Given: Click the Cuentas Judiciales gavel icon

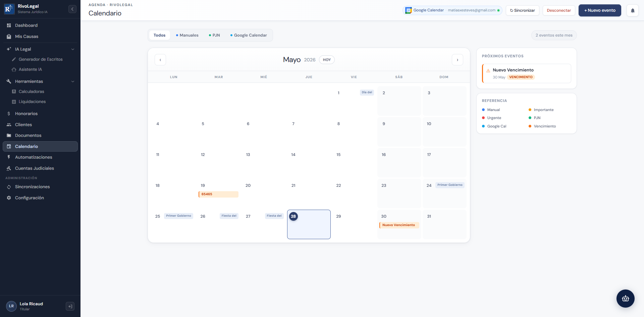Looking at the screenshot, I should click(9, 168).
